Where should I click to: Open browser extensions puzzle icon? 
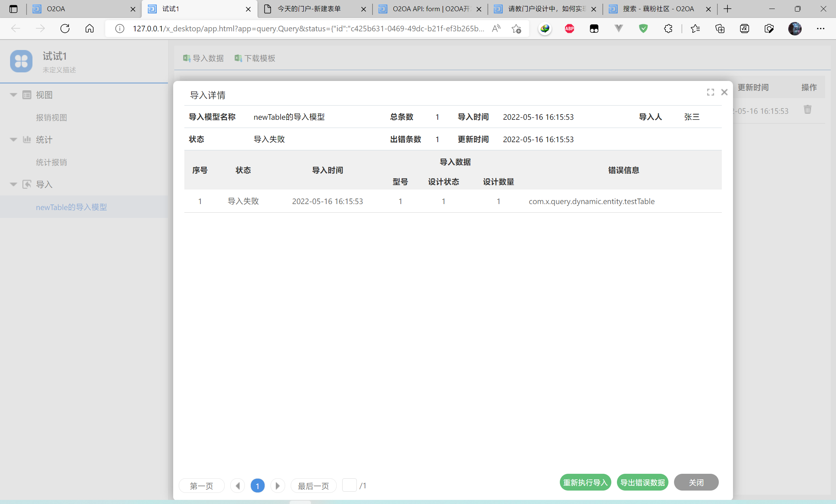668,29
